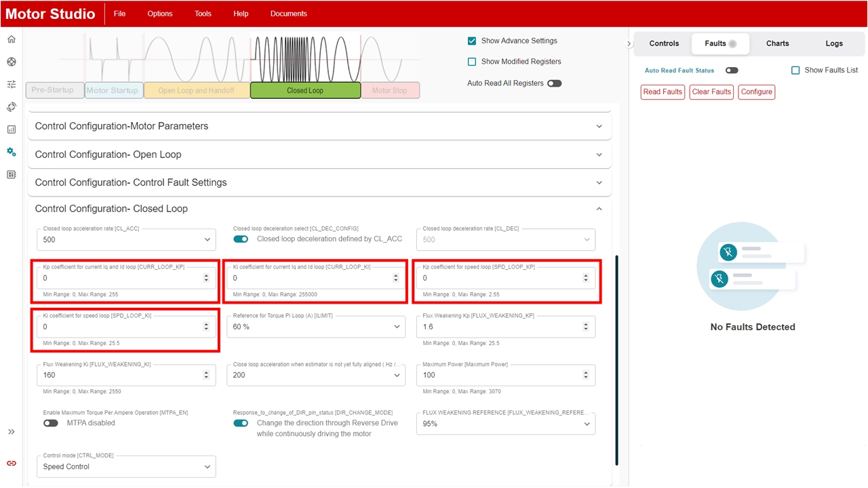868x488 pixels.
Task: Click the Read Faults button
Action: [x=663, y=92]
